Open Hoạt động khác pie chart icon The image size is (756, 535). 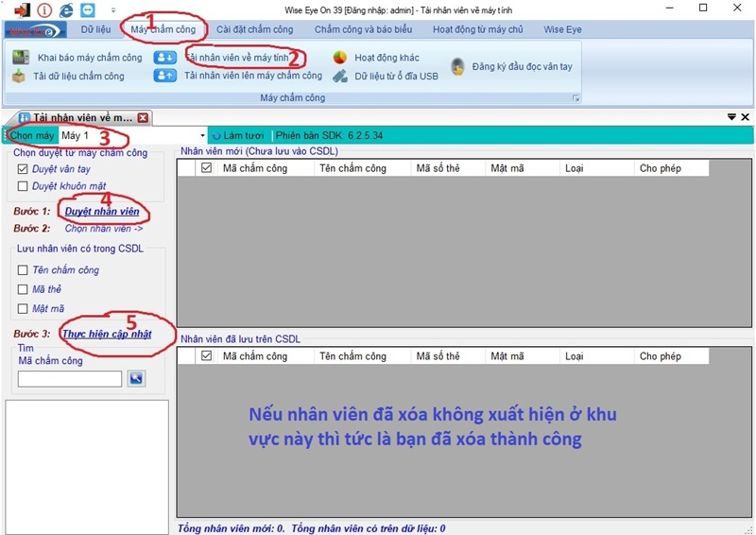(x=340, y=58)
